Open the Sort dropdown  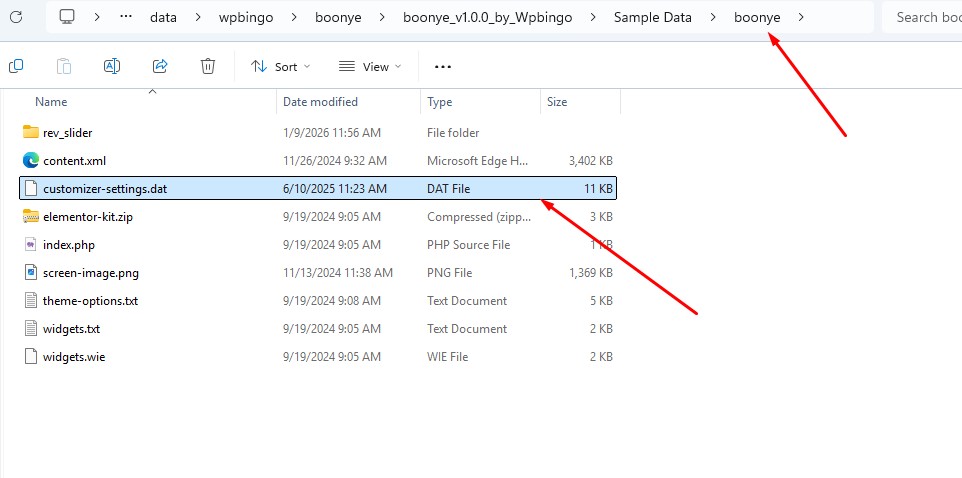coord(280,66)
